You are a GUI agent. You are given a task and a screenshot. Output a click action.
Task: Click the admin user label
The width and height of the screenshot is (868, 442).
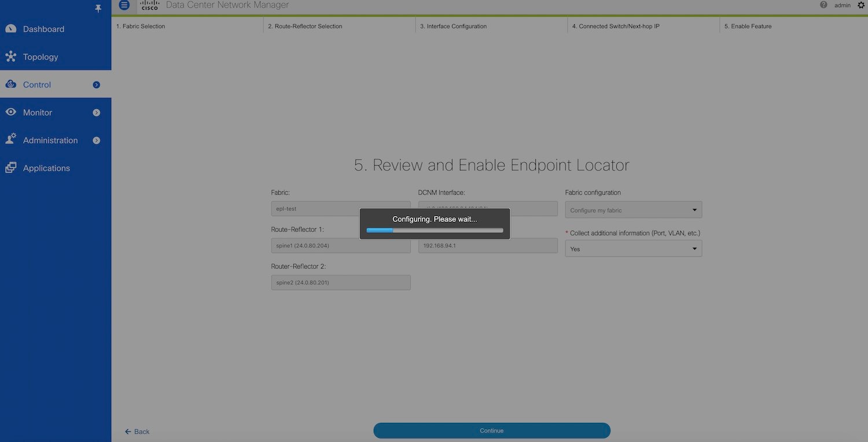click(x=842, y=5)
